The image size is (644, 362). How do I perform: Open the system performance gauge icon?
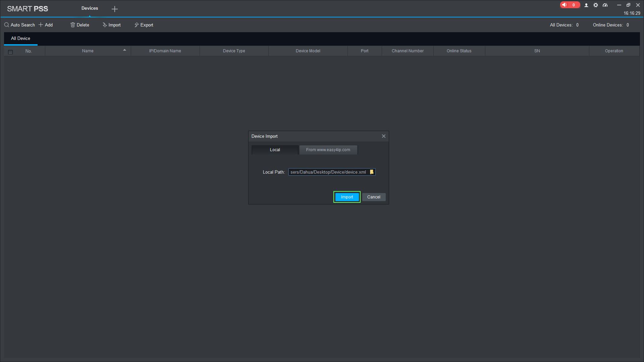click(x=605, y=5)
